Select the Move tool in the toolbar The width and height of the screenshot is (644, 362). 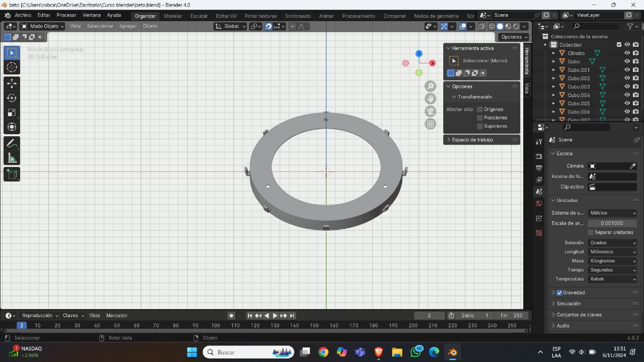(12, 83)
